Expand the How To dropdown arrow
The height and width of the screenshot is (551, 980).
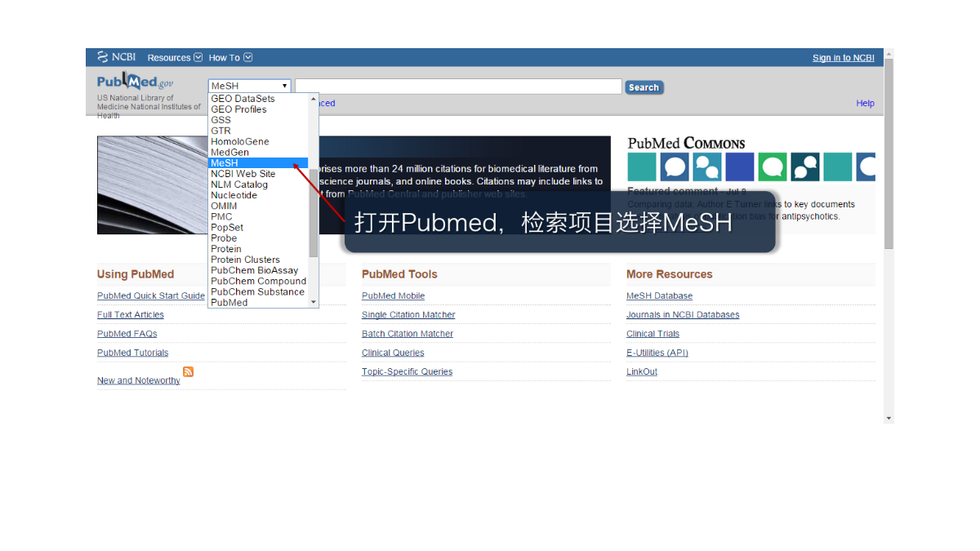click(248, 57)
